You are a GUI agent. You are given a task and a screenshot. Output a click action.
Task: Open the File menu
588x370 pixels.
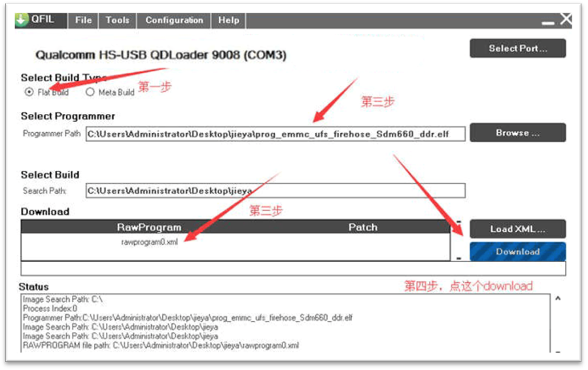[x=83, y=20]
